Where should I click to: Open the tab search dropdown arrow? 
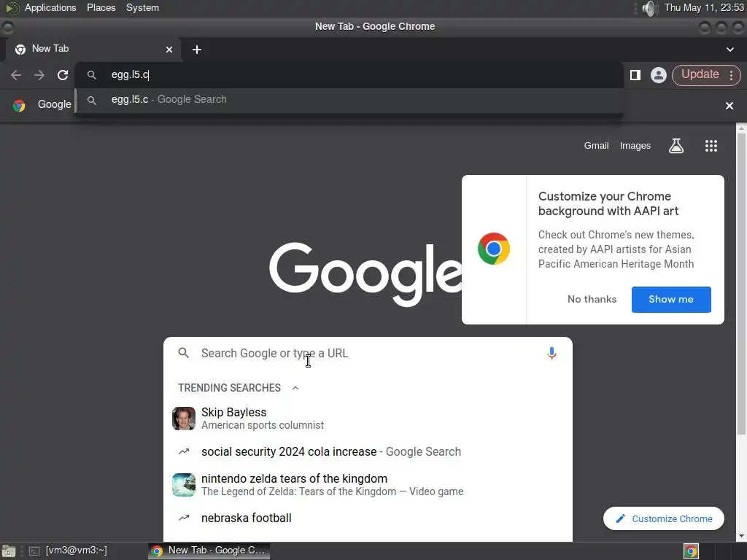tap(729, 50)
